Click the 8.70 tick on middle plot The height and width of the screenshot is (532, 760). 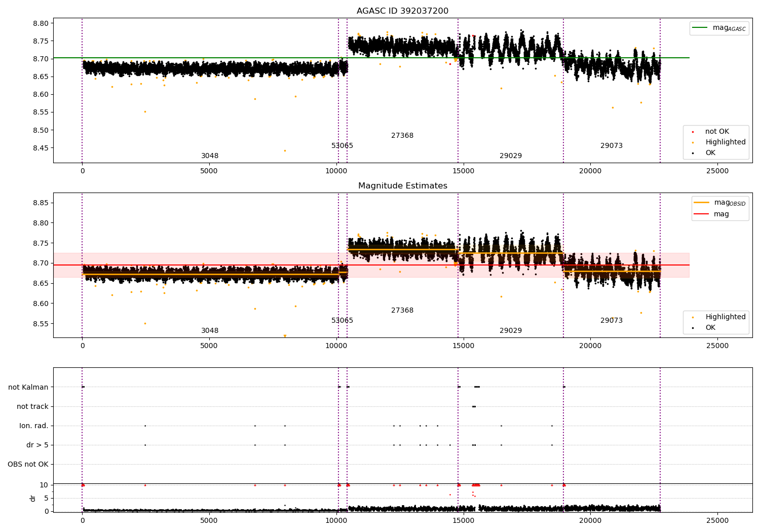(x=41, y=263)
